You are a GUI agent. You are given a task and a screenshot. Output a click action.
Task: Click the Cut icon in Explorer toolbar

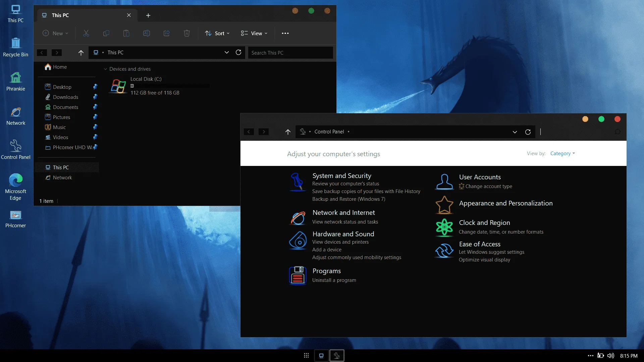click(86, 33)
